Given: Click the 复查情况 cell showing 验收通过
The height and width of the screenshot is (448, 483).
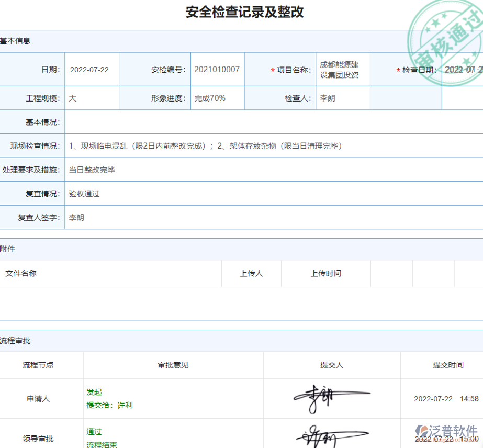Looking at the screenshot, I should click(84, 194).
